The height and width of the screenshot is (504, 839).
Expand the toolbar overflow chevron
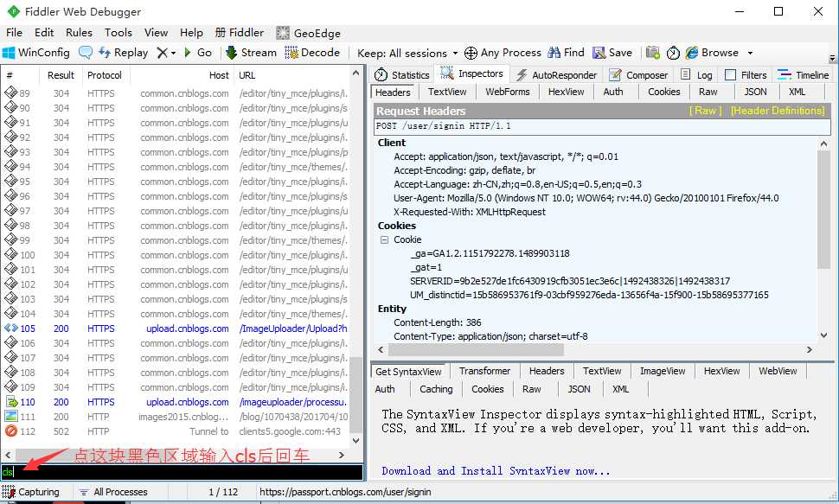pyautogui.click(x=832, y=58)
